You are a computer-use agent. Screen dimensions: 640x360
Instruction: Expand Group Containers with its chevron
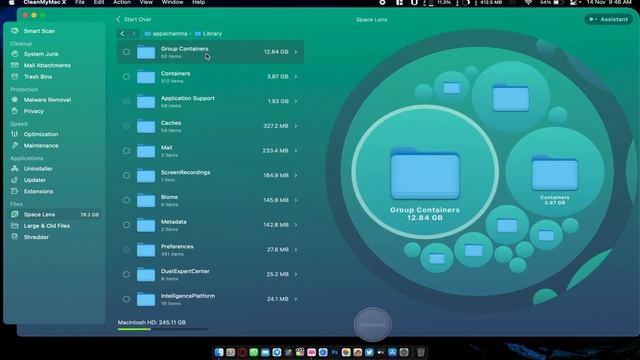click(x=296, y=52)
